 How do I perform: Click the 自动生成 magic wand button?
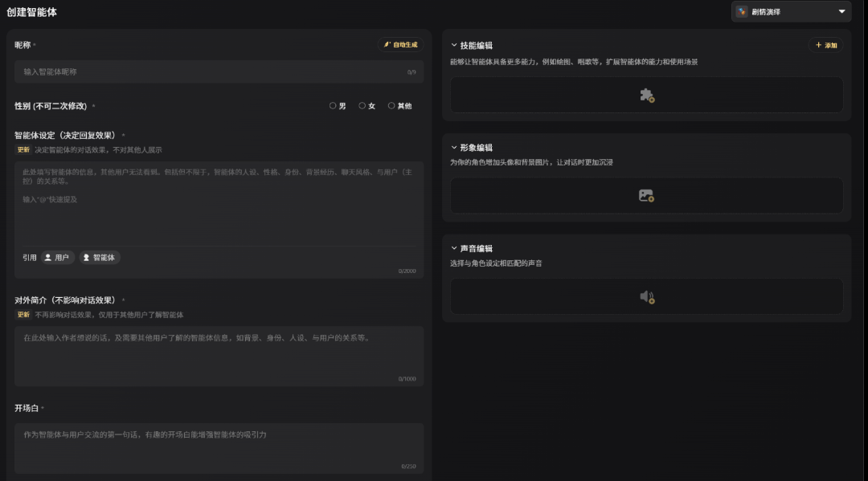[400, 45]
